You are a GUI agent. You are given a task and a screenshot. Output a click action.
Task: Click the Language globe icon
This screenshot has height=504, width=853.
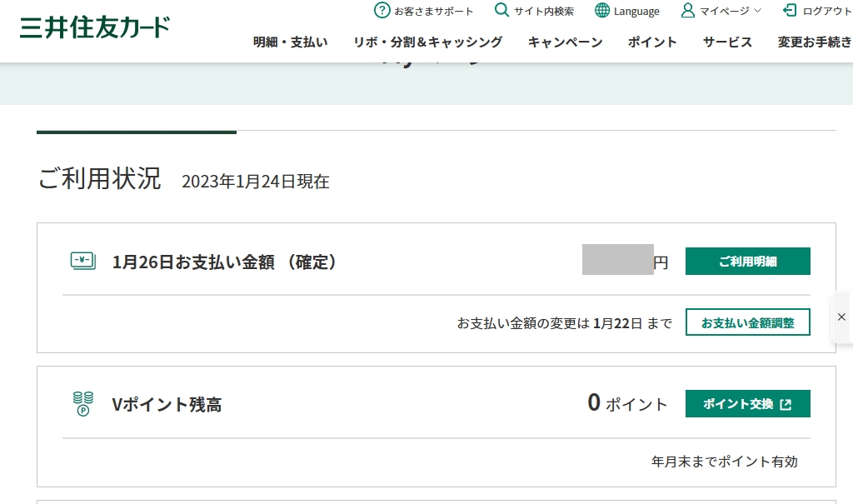tap(602, 11)
